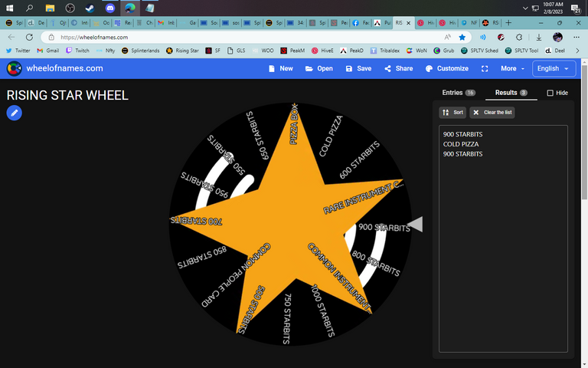This screenshot has width=588, height=368.
Task: Open the WoN bookmark
Action: tap(416, 51)
